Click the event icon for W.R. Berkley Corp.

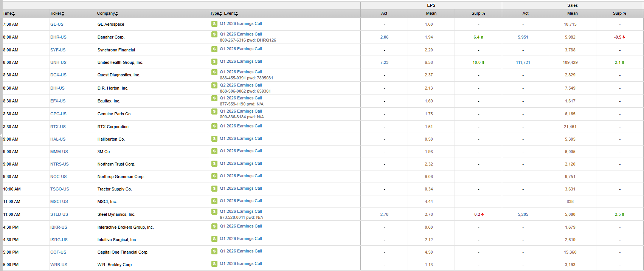point(214,264)
